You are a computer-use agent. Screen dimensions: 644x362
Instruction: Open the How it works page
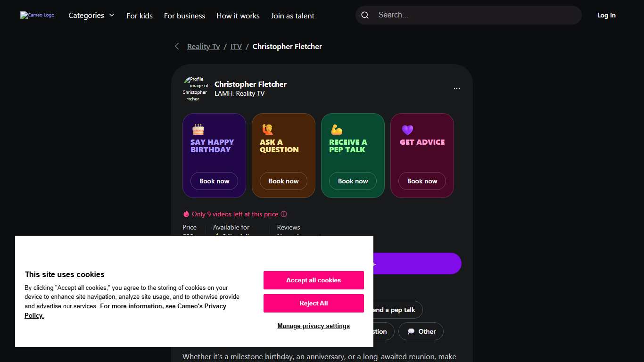238,16
